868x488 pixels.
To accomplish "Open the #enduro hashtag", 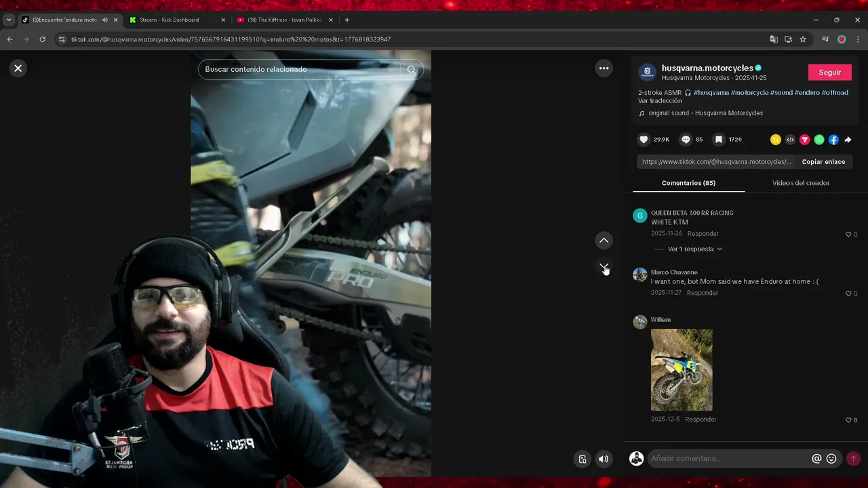I will click(x=807, y=93).
